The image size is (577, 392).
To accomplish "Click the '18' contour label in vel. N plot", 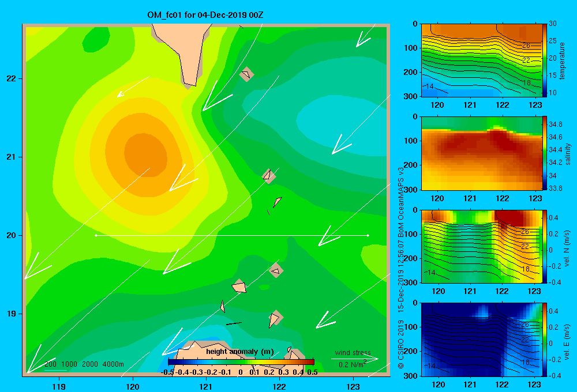I will 527,269.
